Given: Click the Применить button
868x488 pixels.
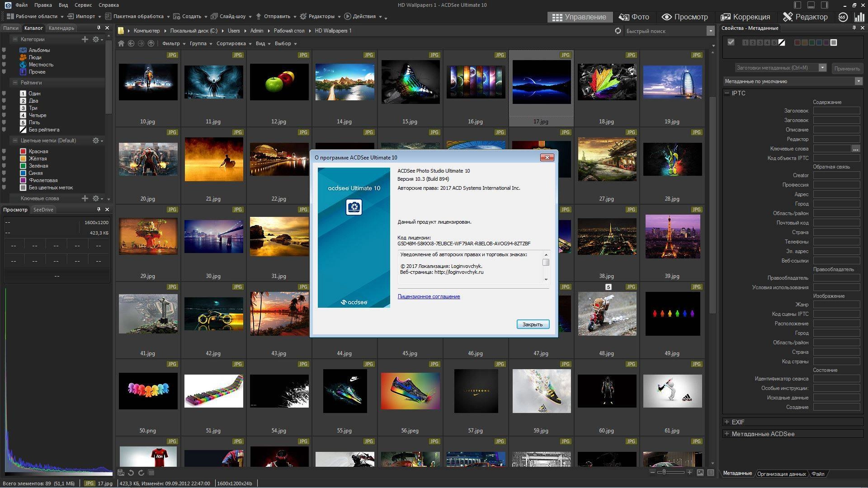Looking at the screenshot, I should pos(847,69).
